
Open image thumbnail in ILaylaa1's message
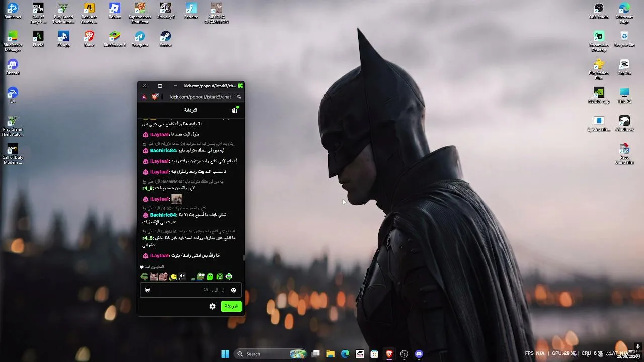(x=176, y=199)
